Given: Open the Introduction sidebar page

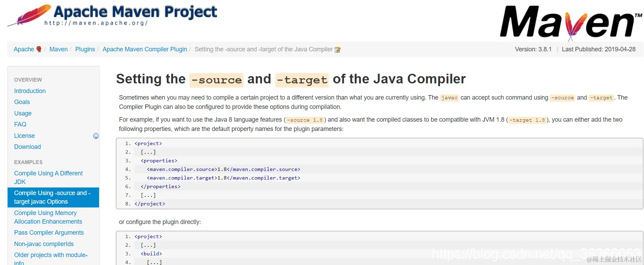Looking at the screenshot, I should [x=30, y=91].
